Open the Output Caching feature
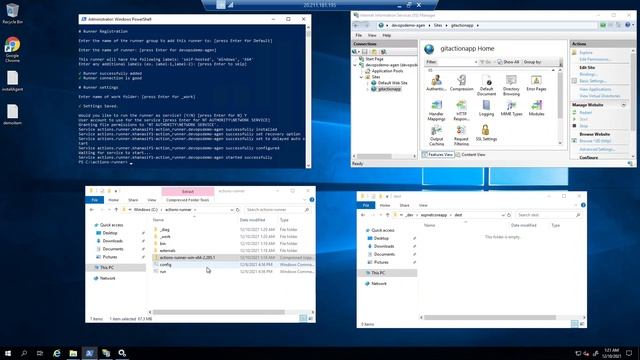Viewport: 640px width, 360px height. pos(436,136)
